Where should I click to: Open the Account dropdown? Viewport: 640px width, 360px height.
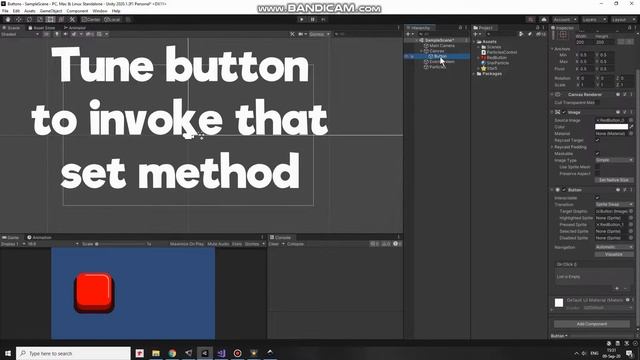565,20
